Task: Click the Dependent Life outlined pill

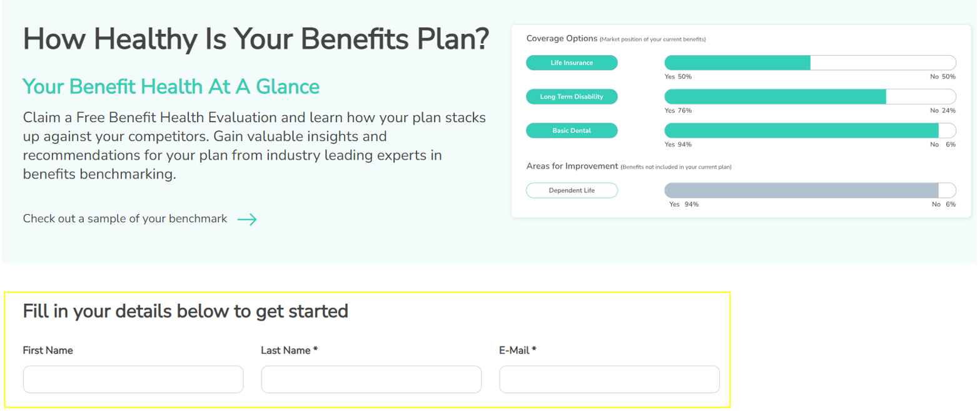Action: click(x=572, y=190)
